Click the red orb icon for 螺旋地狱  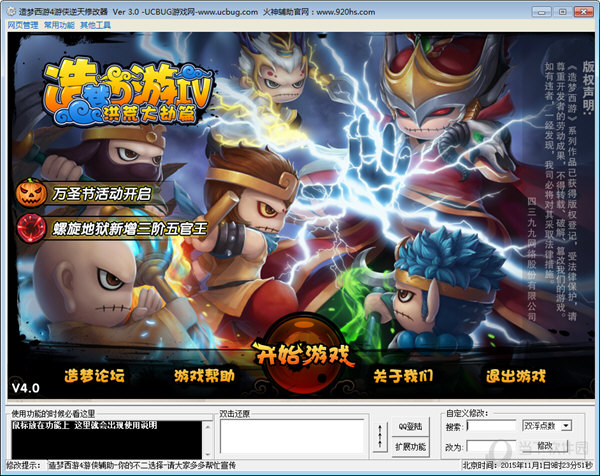32,228
